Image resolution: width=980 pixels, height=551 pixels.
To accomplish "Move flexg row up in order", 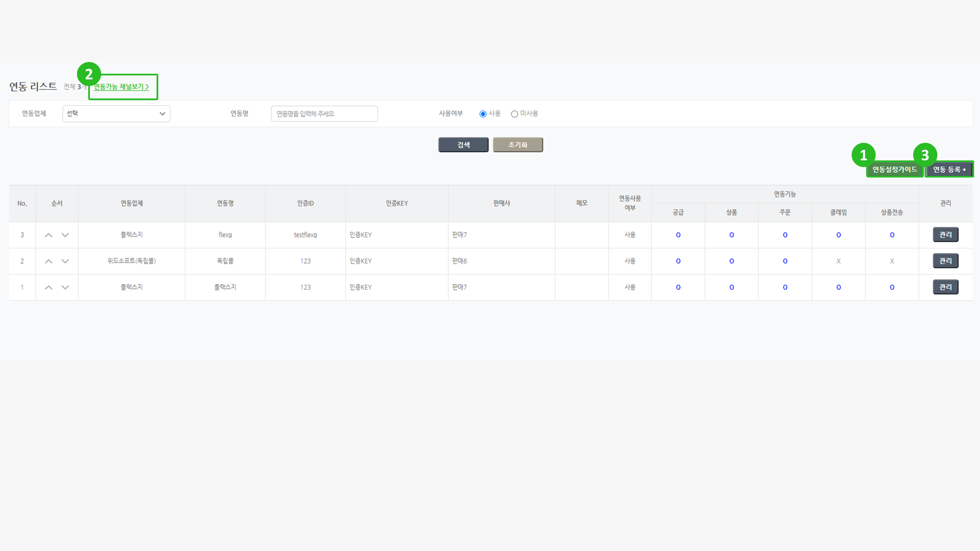I will pos(48,235).
